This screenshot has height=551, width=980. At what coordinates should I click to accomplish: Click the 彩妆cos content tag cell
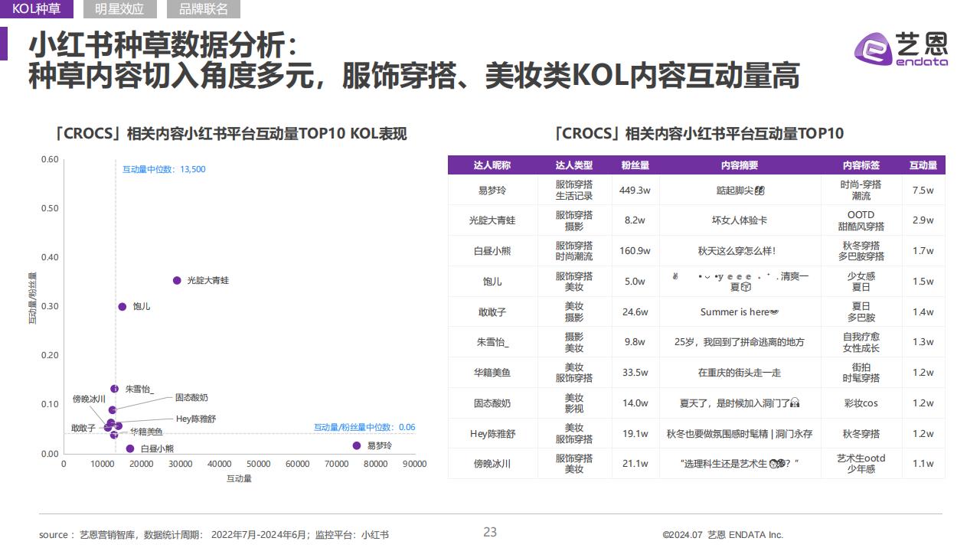click(x=861, y=403)
